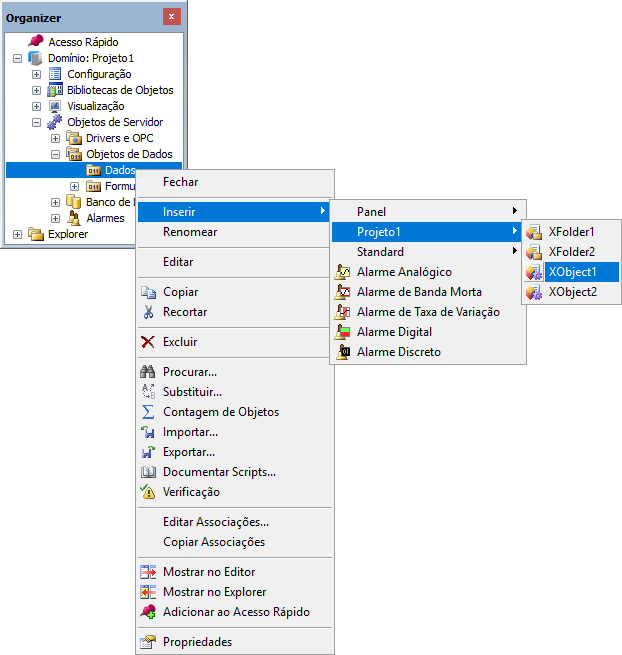Click the Domínio Projeto1 server icon
622x655 pixels.
pyautogui.click(x=35, y=58)
